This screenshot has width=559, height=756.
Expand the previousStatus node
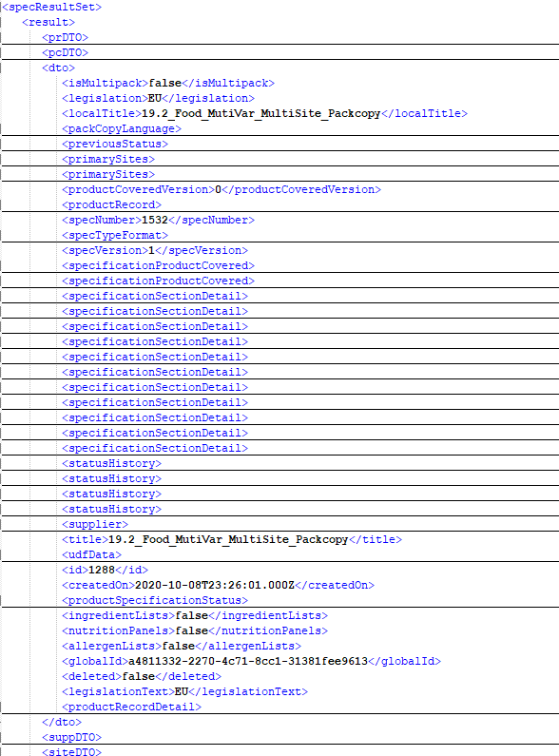tap(115, 145)
